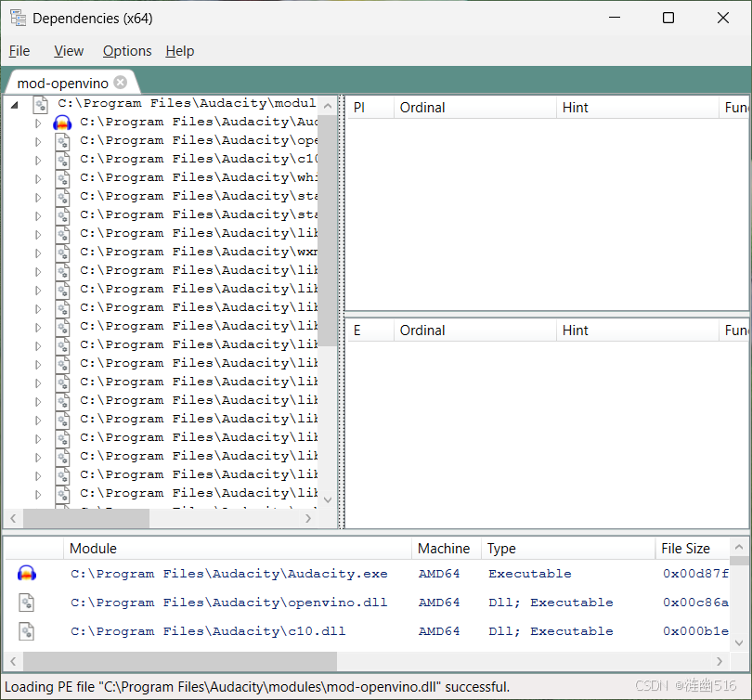Collapse the root module tree node
The height and width of the screenshot is (700, 752).
[14, 104]
